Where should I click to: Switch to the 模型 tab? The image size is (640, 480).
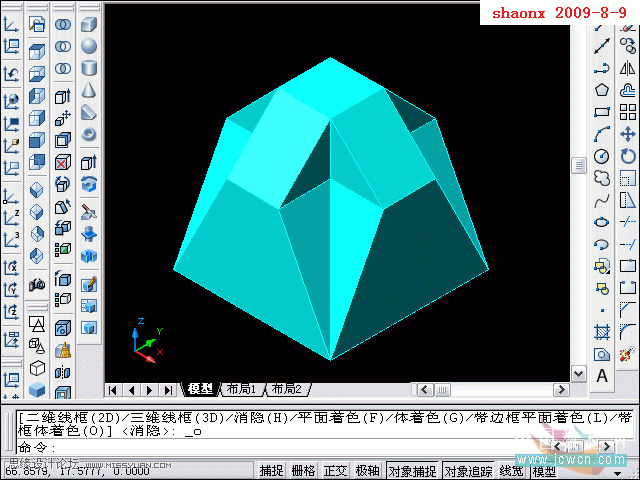[200, 389]
